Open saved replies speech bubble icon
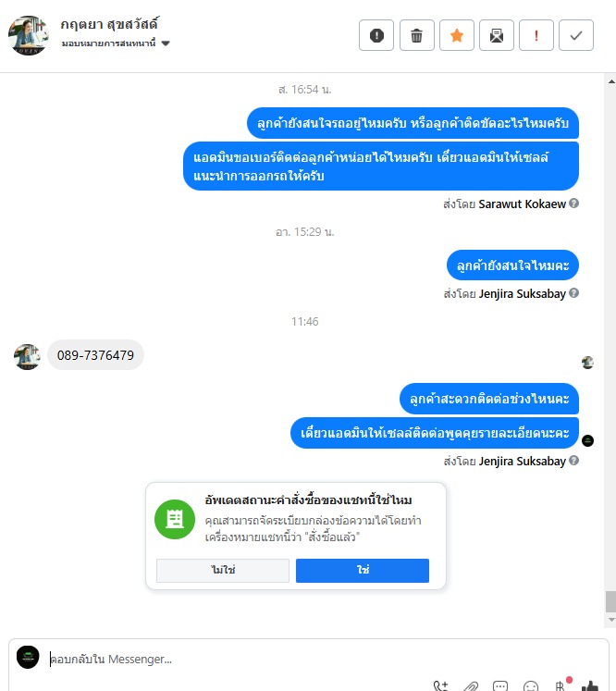Viewport: 616px width, 691px height. (500, 685)
